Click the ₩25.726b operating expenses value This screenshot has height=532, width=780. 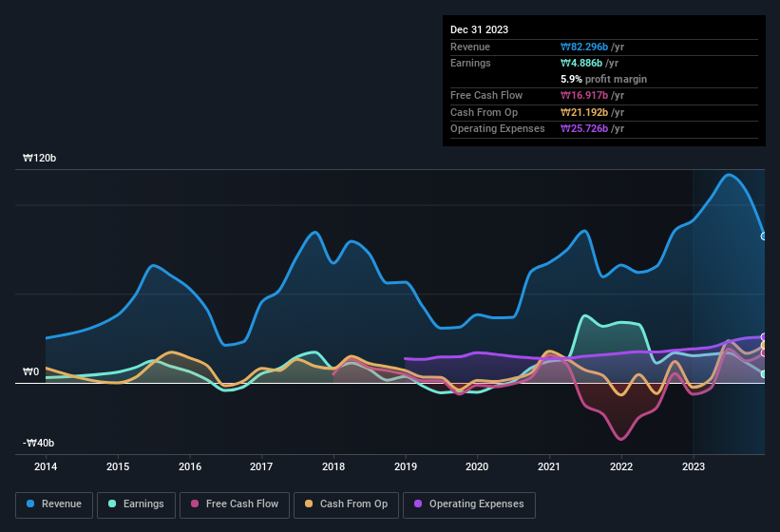coord(584,129)
